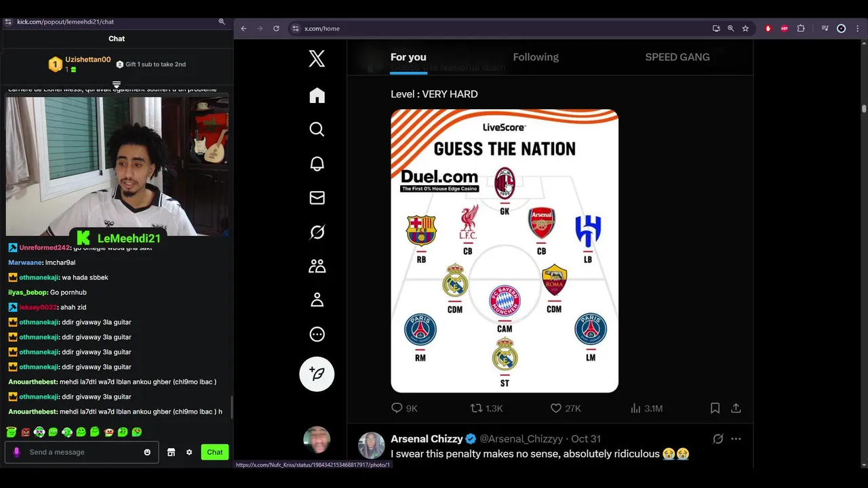
Task: Go to Home in X sidebar
Action: 317,96
